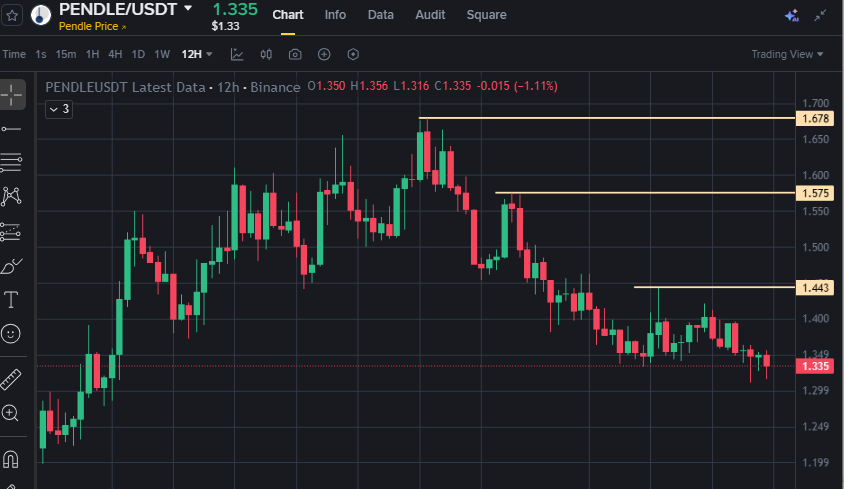Click the favorite star icon
The width and height of the screenshot is (844, 489).
(12, 15)
